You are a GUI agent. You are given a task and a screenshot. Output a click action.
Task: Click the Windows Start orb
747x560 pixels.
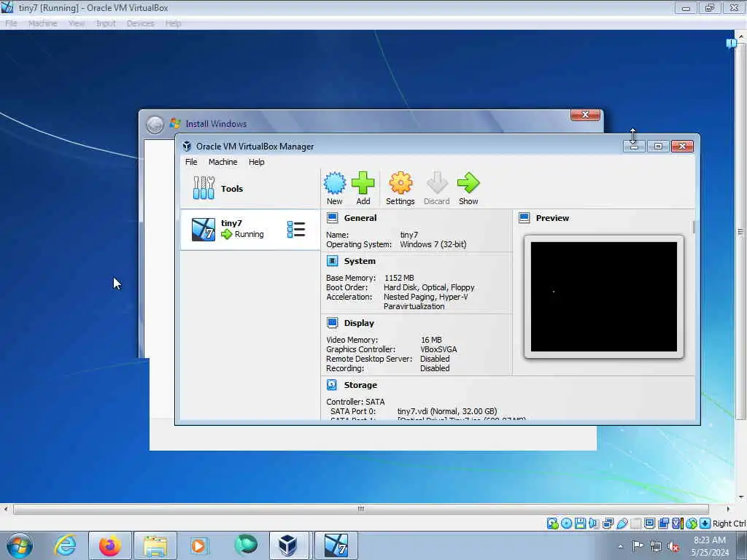click(20, 545)
